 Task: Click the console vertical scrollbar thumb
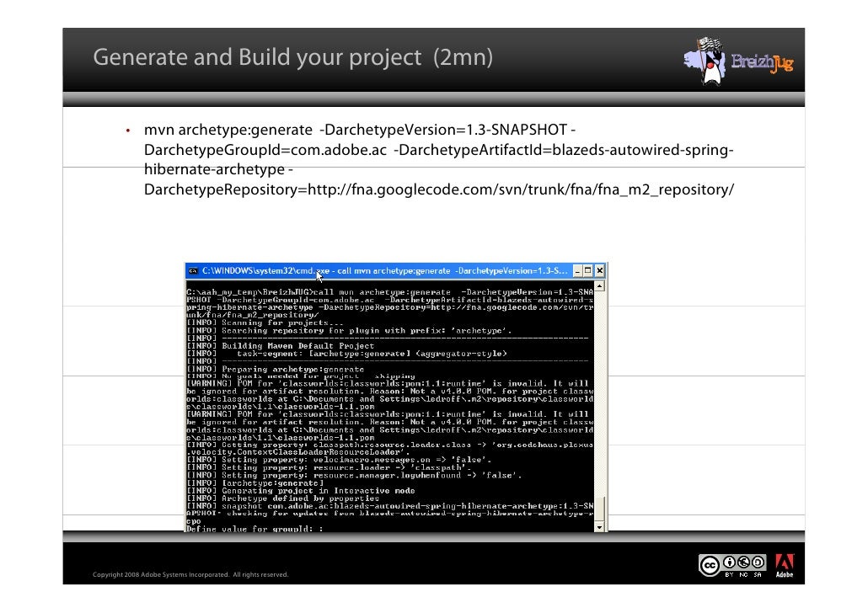click(x=599, y=509)
